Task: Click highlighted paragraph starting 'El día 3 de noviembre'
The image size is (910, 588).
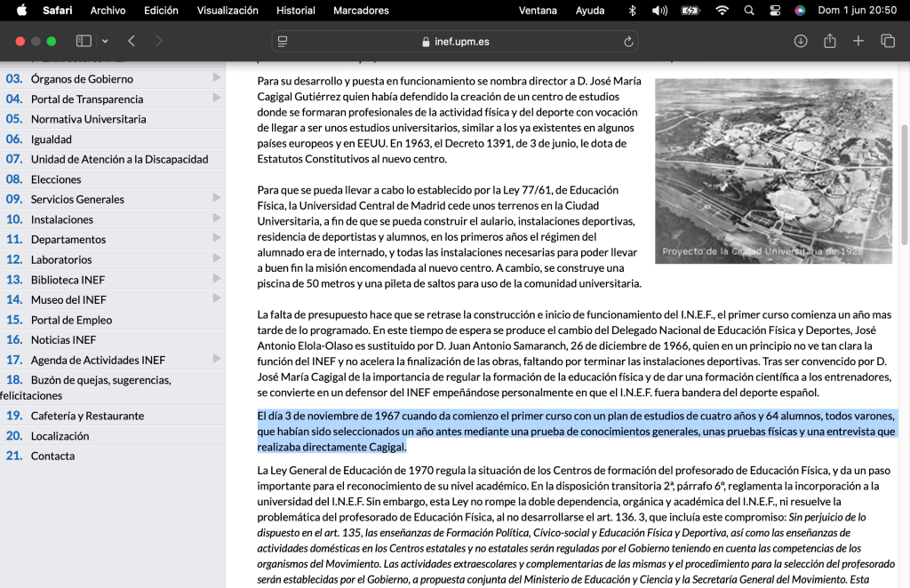Action: 577,431
